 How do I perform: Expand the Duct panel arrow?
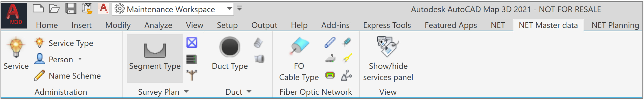coord(249,92)
